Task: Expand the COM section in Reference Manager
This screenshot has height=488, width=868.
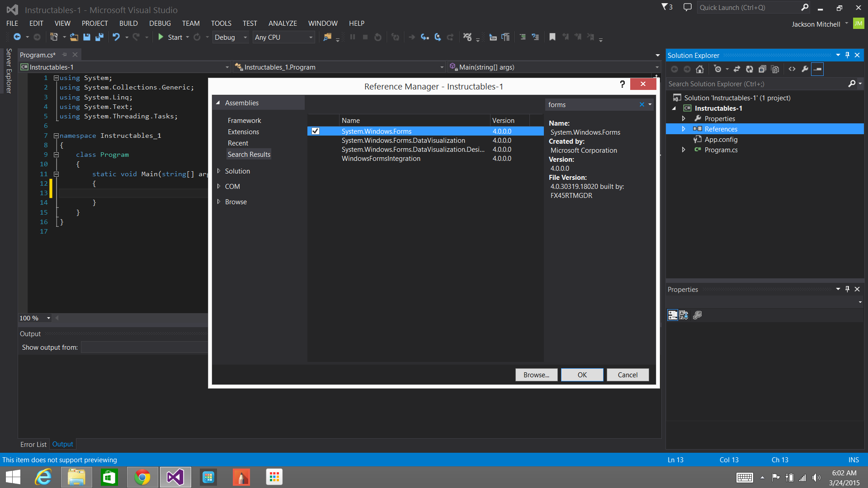Action: click(x=218, y=186)
